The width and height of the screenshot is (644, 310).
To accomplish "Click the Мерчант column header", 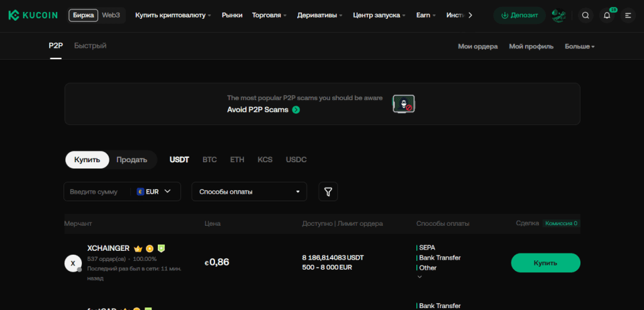I will (x=78, y=223).
